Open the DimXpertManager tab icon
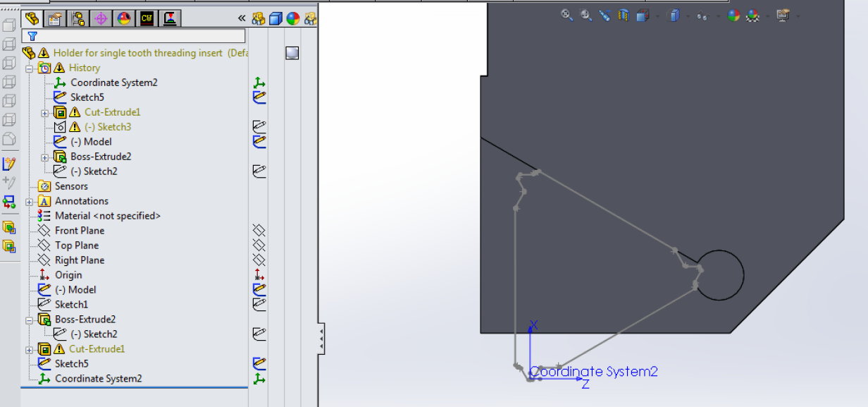The image size is (868, 407). [101, 18]
